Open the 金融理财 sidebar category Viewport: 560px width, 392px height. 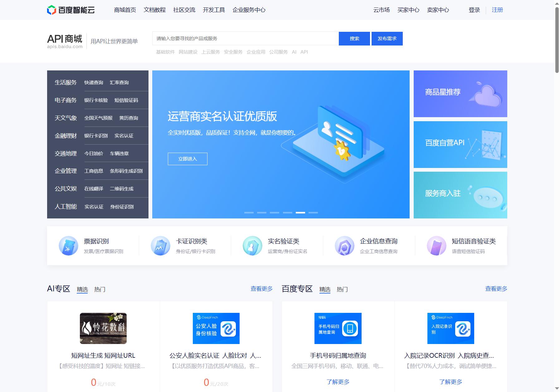(x=66, y=136)
